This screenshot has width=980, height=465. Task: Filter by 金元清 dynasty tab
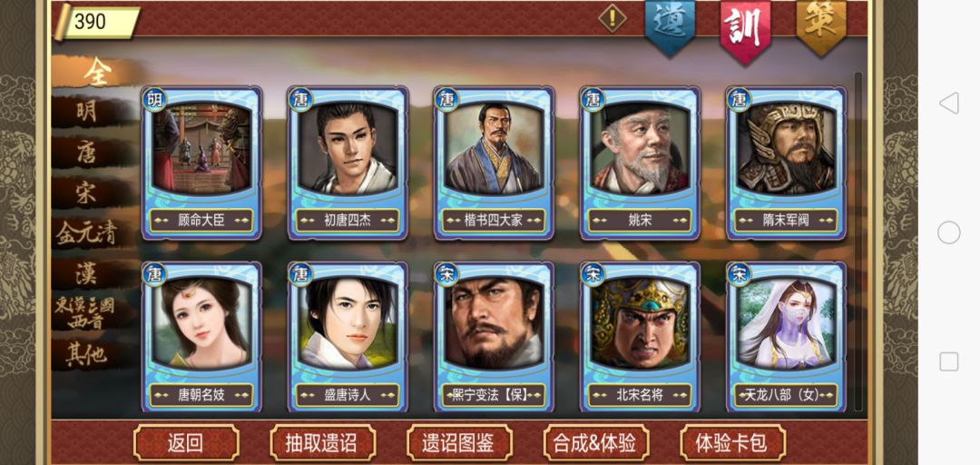(x=87, y=233)
